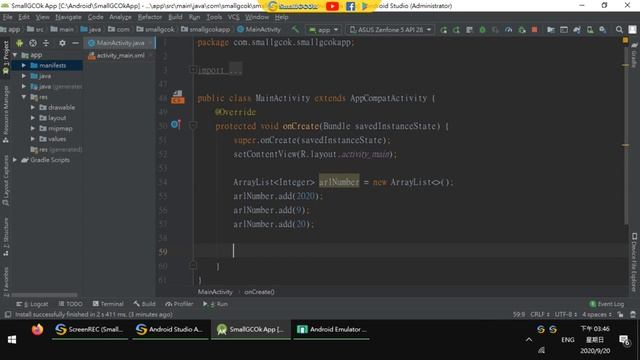Screen dimensions: 640x360
Task: Open the AVD Manager icon
Action: point(590,30)
